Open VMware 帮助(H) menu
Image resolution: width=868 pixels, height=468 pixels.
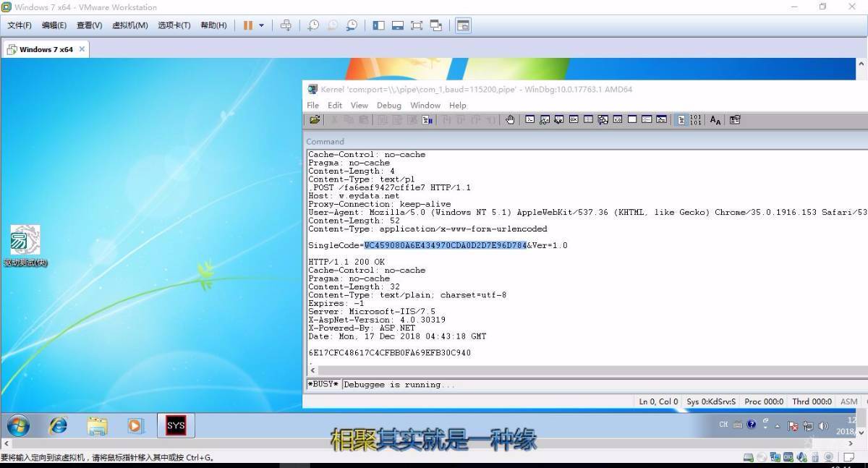coord(213,25)
